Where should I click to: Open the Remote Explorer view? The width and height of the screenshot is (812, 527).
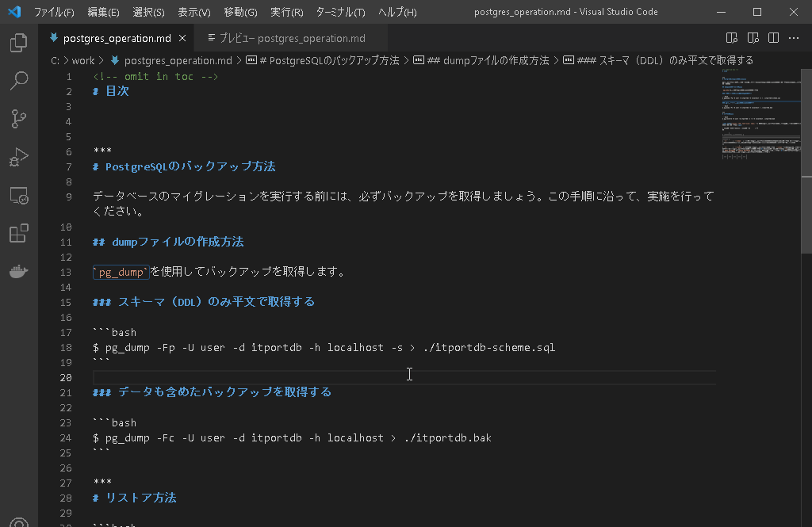19,195
